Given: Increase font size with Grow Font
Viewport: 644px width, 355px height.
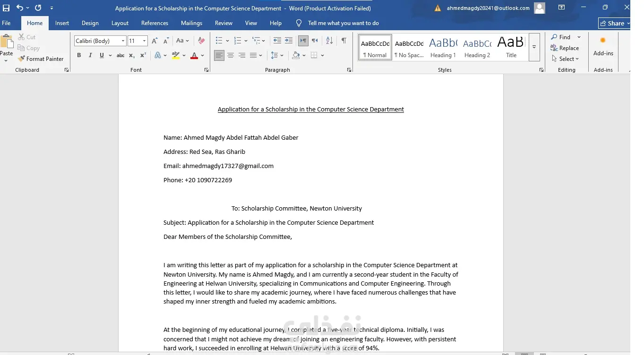Looking at the screenshot, I should click(x=155, y=41).
